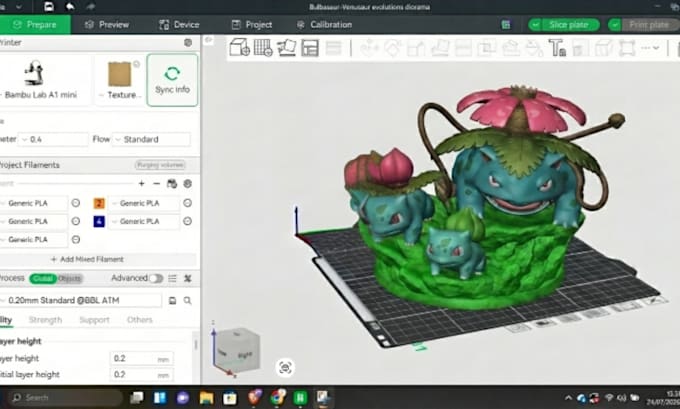Screen dimensions: 680x409
Task: Save the process preset via disk icon
Action: pyautogui.click(x=172, y=301)
